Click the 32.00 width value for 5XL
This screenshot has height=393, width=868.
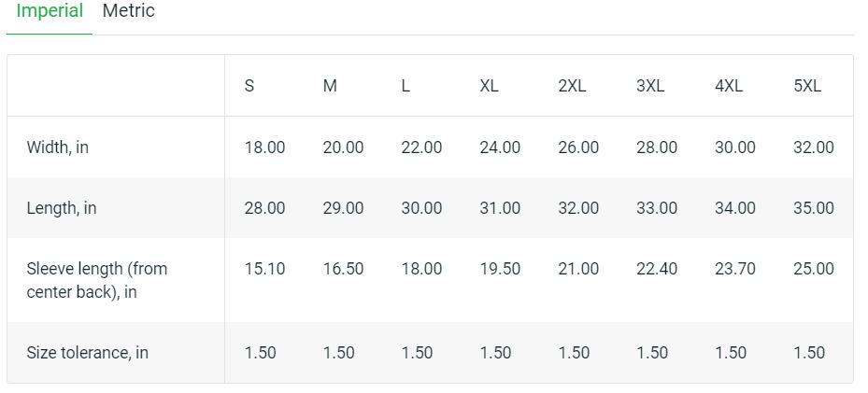tap(814, 147)
